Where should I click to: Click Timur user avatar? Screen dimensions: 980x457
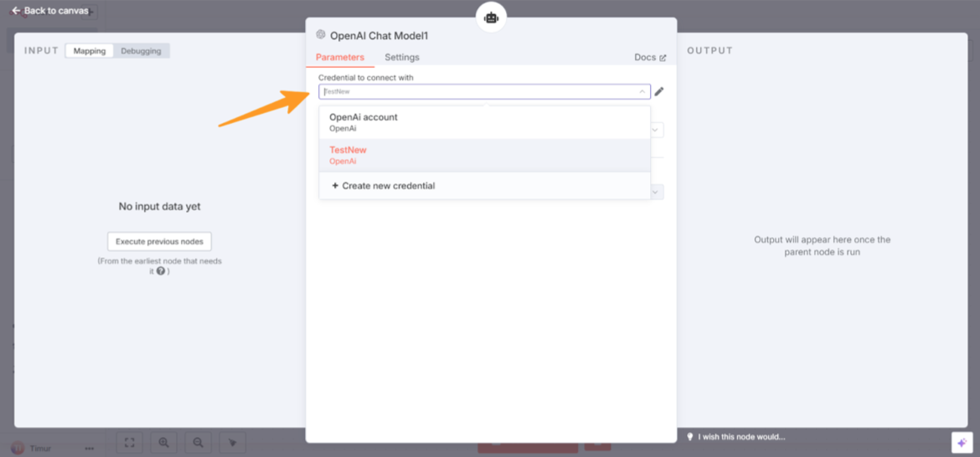tap(18, 449)
